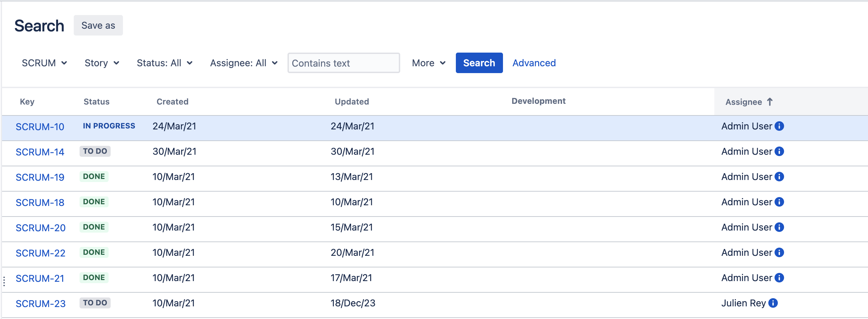Expand the Assignee: All filter

243,63
